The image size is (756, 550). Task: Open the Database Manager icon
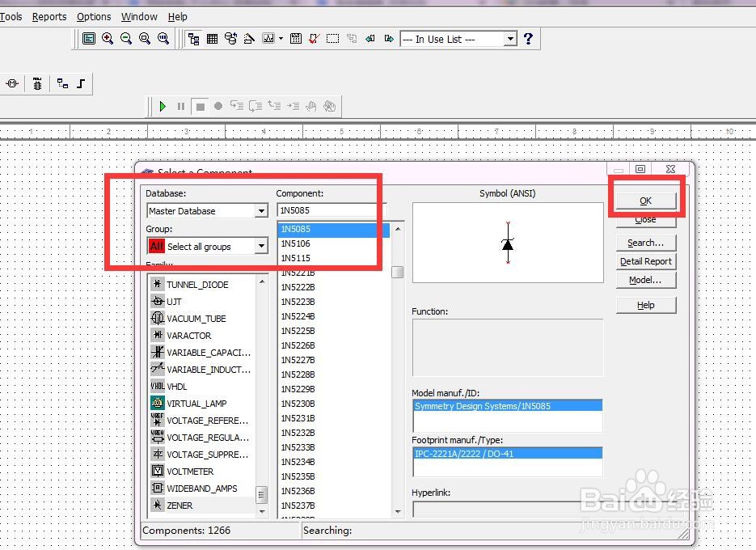point(231,39)
